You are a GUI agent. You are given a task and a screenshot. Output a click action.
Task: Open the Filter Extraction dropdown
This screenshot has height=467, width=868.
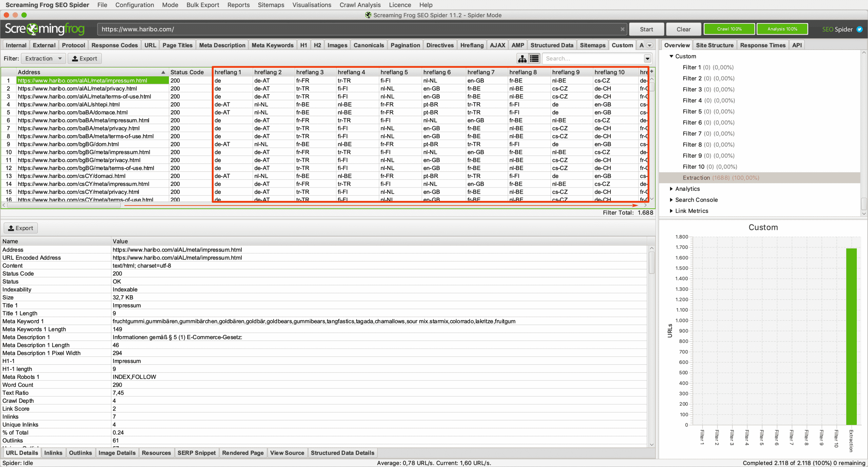pos(43,58)
